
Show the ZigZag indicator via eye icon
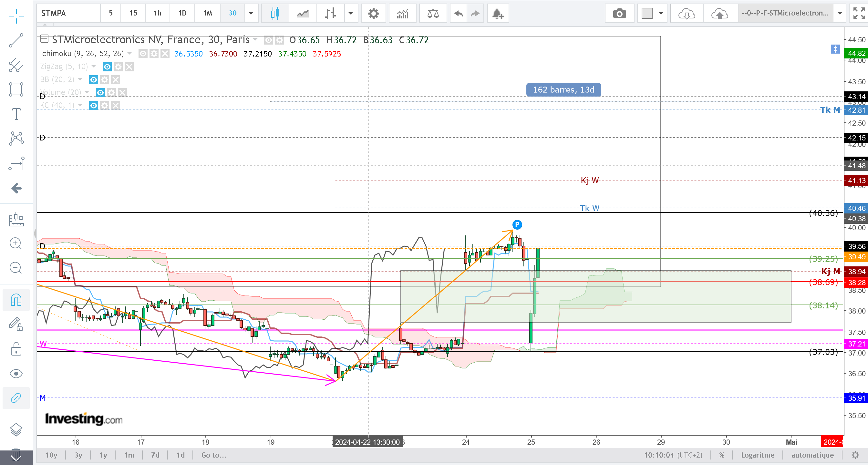(107, 67)
